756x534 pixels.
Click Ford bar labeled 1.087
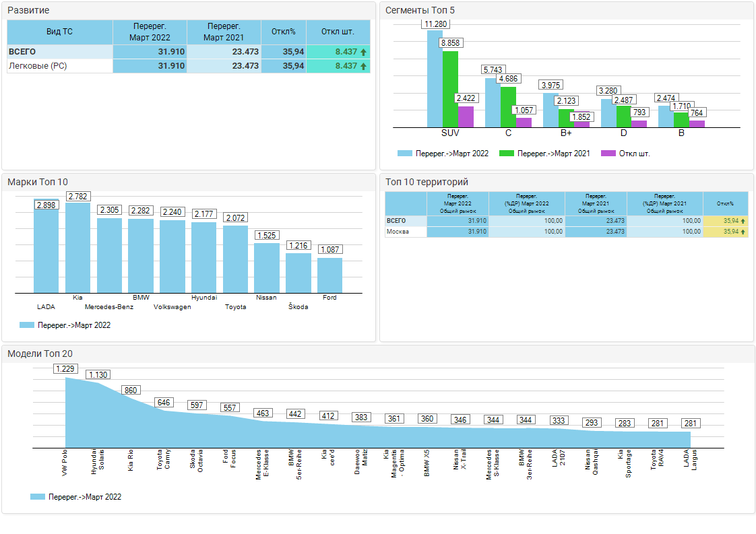point(329,275)
